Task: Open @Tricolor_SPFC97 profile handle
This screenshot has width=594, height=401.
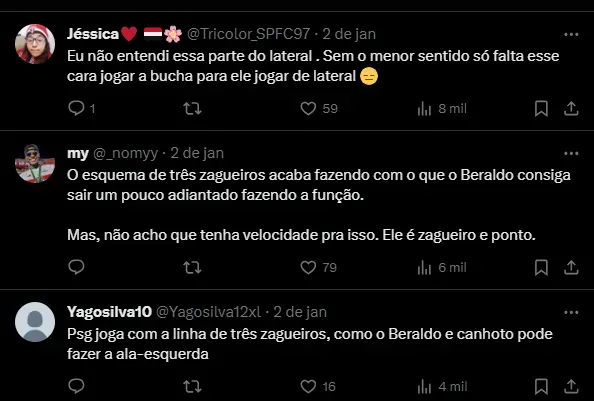Action: (249, 34)
